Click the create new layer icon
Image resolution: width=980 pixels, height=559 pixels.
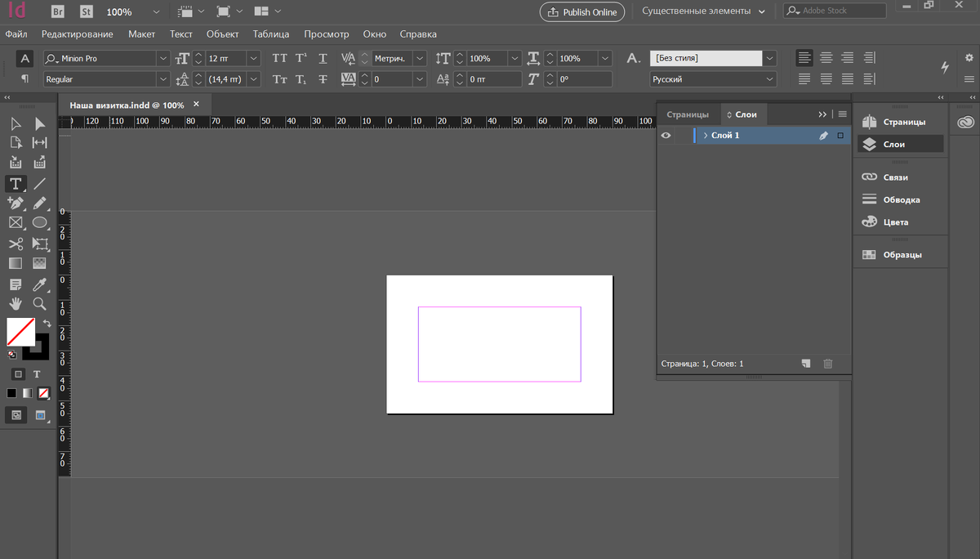click(805, 364)
